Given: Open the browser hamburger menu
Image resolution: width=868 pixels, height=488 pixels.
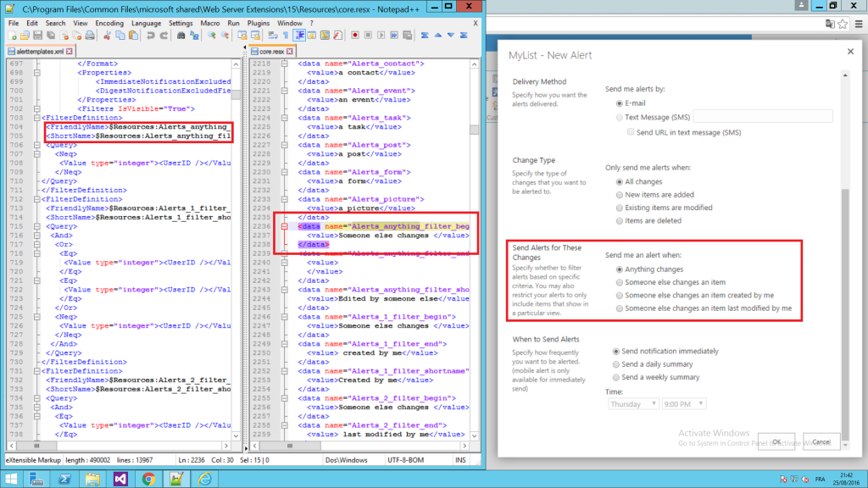Looking at the screenshot, I should pos(859,24).
